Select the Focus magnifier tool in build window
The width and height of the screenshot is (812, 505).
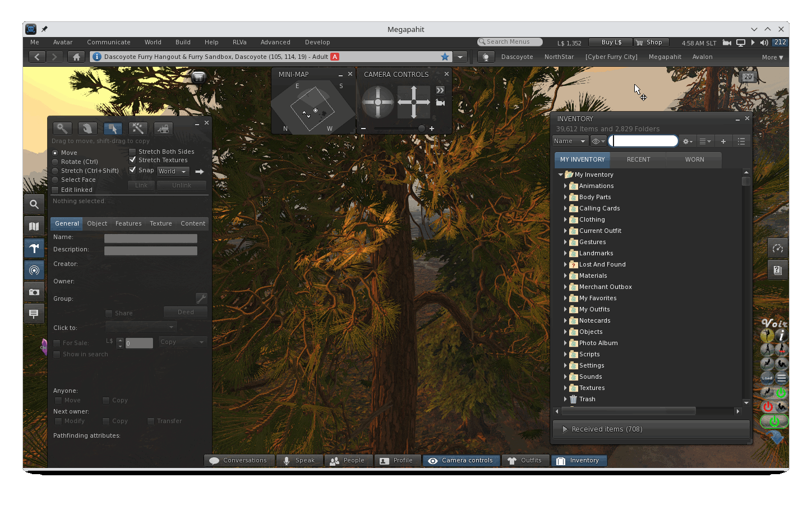coord(62,128)
